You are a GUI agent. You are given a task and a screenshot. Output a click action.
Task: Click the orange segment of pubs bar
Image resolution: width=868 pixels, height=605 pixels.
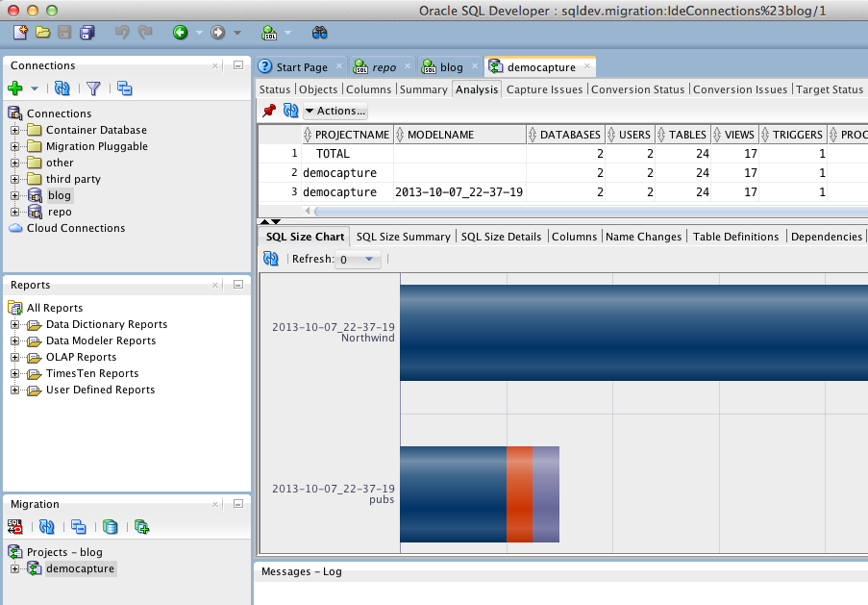point(519,494)
